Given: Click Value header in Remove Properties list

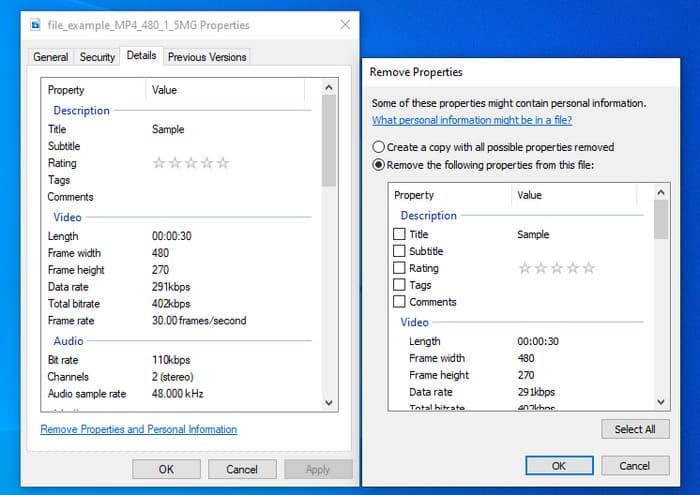Looking at the screenshot, I should [529, 195].
